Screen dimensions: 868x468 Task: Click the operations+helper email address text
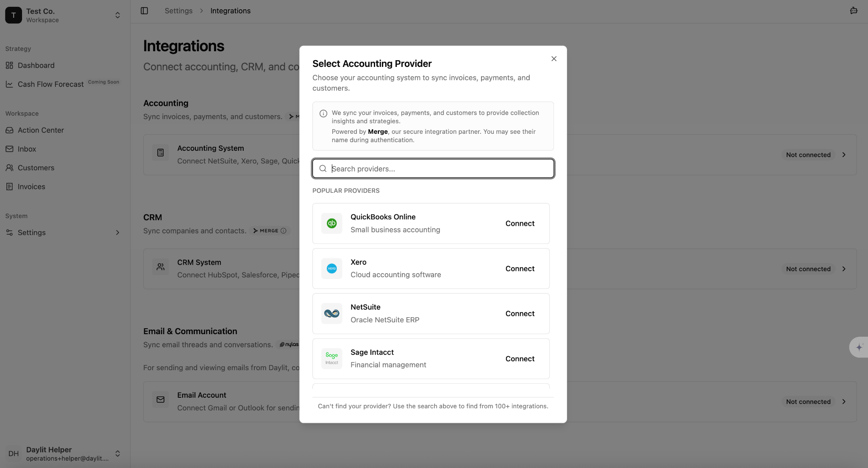[x=67, y=458]
